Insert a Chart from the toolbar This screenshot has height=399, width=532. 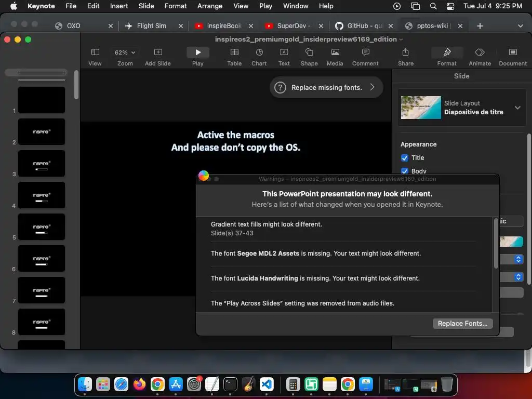pyautogui.click(x=259, y=52)
